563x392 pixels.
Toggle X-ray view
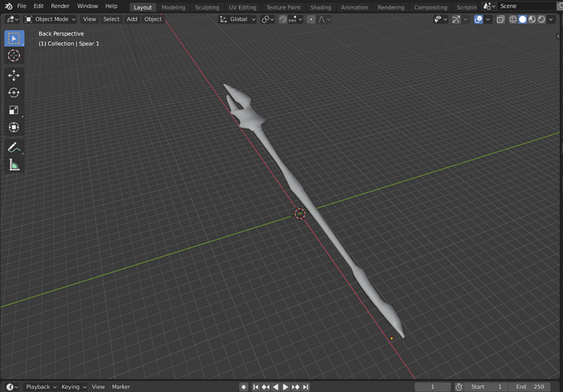click(x=500, y=20)
